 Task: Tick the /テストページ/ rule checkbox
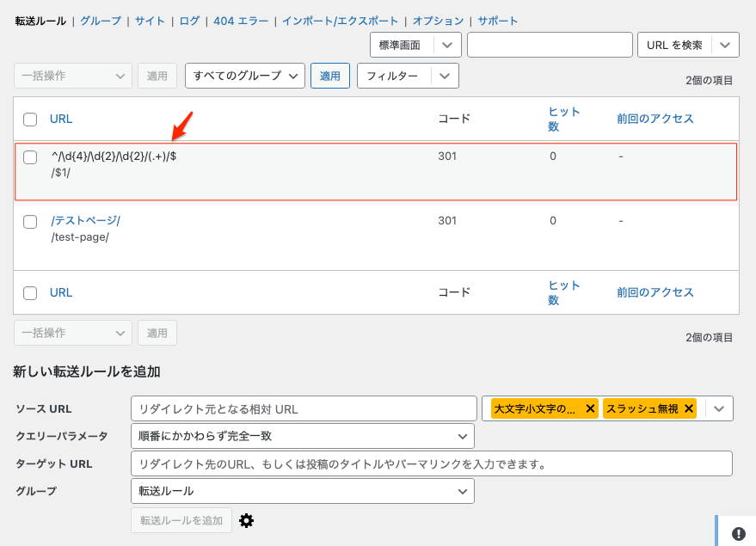pos(30,222)
